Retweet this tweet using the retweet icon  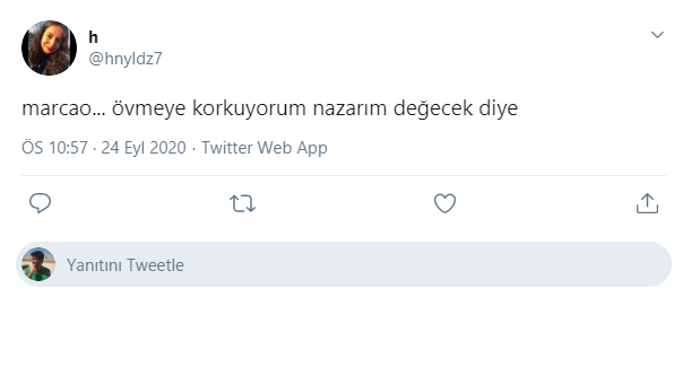point(242,204)
